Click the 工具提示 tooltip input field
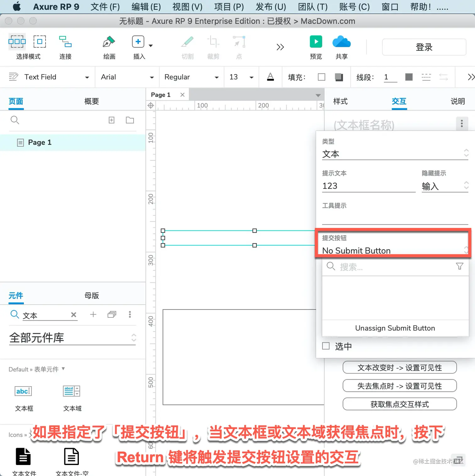475x476 pixels. point(395,218)
